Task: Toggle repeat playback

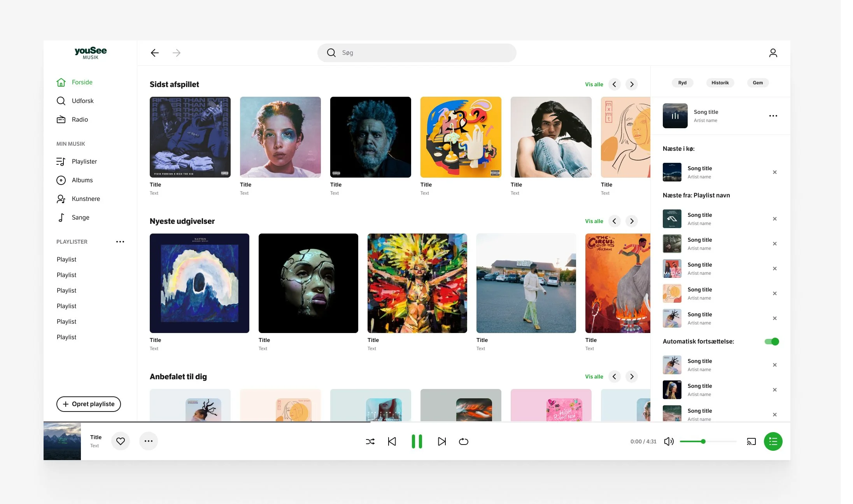Action: tap(464, 441)
